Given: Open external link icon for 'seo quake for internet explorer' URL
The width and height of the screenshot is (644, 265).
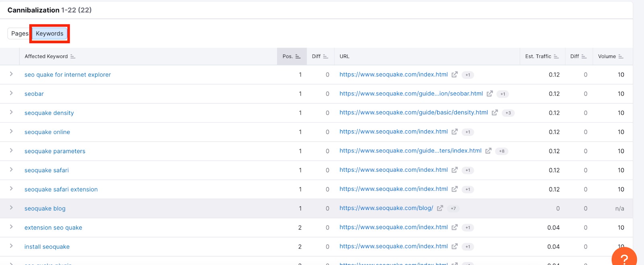Looking at the screenshot, I should tap(454, 74).
